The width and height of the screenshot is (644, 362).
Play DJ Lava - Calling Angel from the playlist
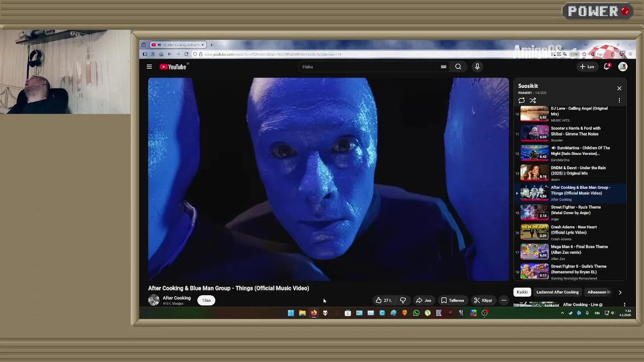pyautogui.click(x=571, y=114)
